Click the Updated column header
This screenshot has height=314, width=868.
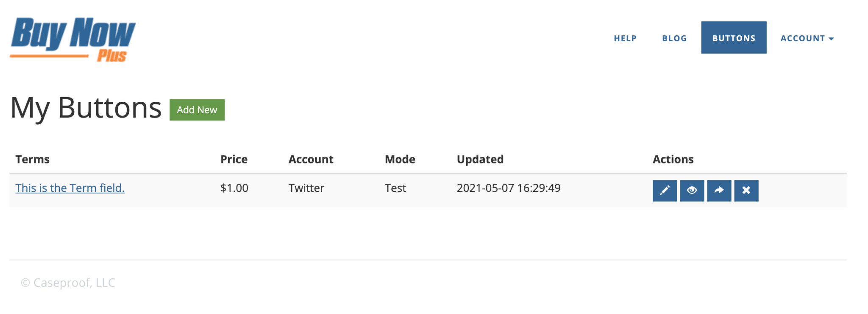(480, 159)
